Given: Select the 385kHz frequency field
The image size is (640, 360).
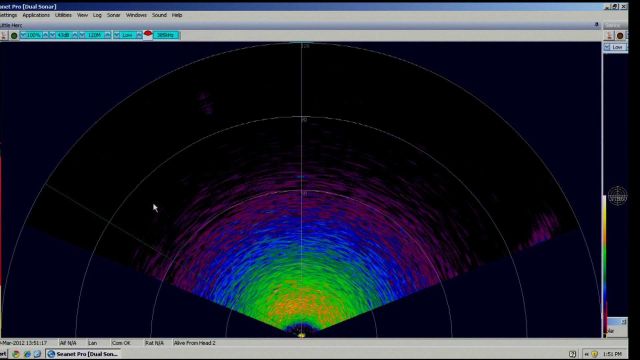Looking at the screenshot, I should [166, 36].
